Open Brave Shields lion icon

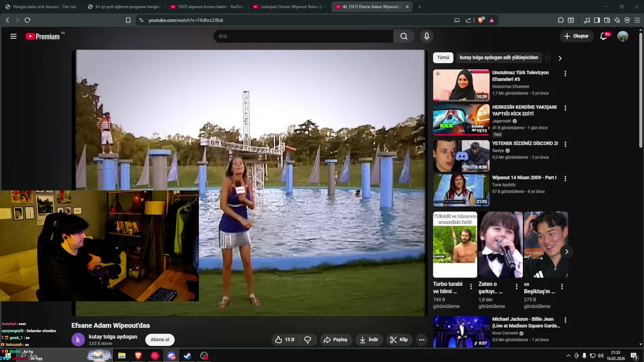click(x=481, y=20)
